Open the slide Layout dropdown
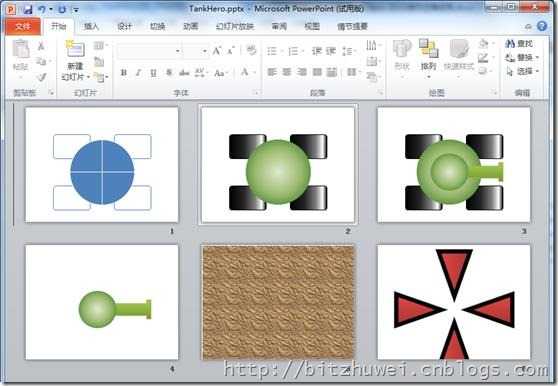Screen dimensions: 558x386 pos(100,46)
